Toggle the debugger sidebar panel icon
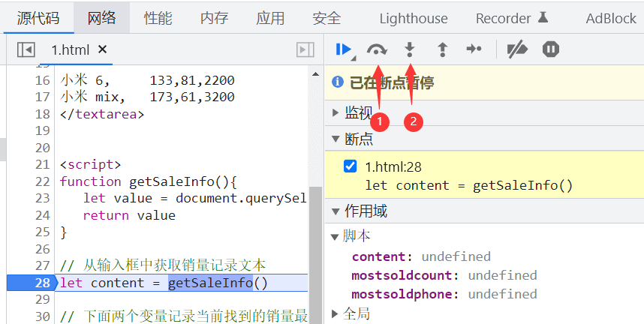Image resolution: width=644 pixels, height=324 pixels. [305, 49]
